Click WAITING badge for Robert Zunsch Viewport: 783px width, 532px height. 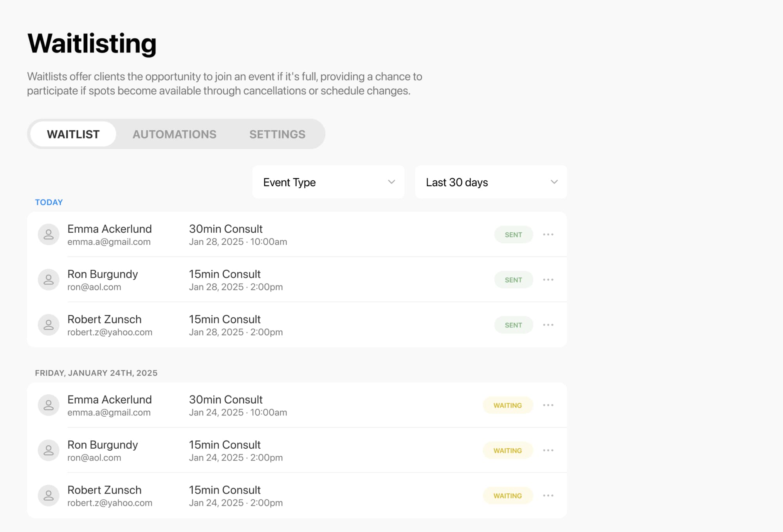[x=507, y=496]
